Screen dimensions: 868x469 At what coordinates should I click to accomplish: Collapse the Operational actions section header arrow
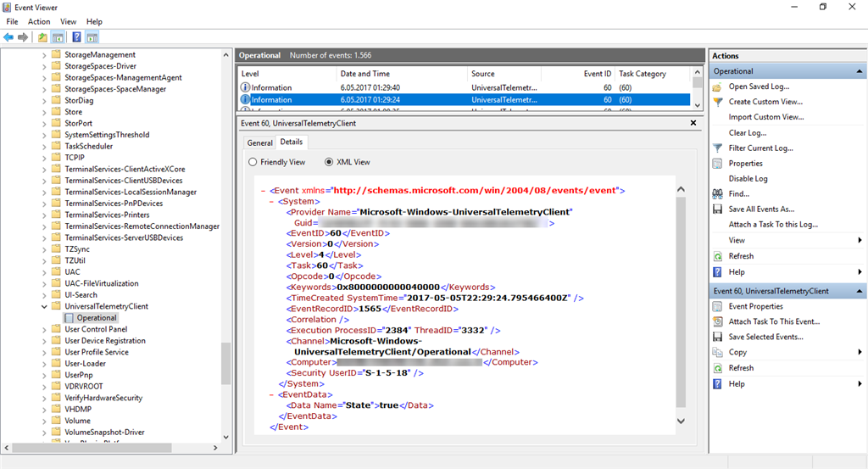pyautogui.click(x=860, y=71)
